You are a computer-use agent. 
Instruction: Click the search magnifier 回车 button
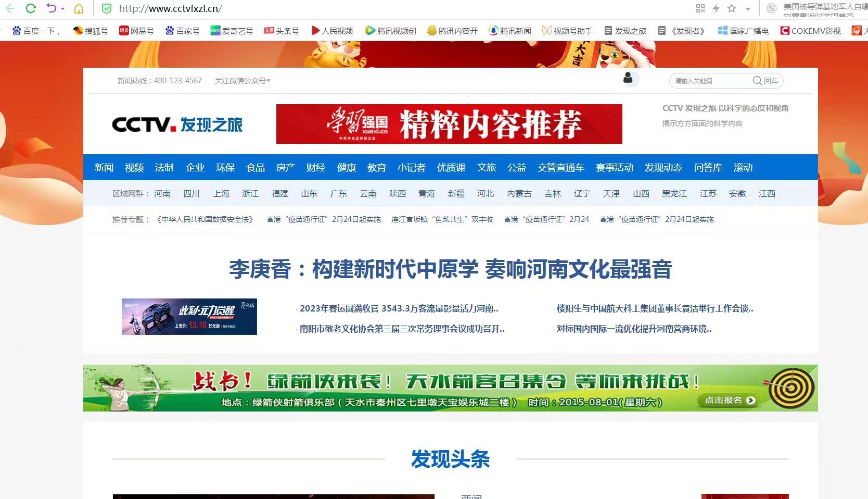tap(765, 81)
